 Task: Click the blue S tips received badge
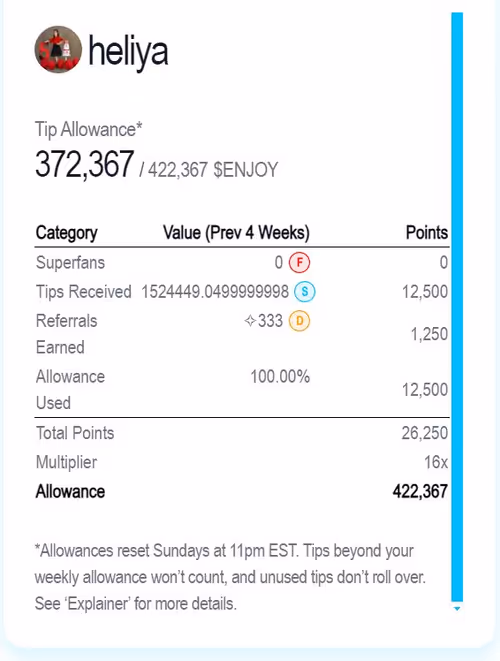[304, 292]
